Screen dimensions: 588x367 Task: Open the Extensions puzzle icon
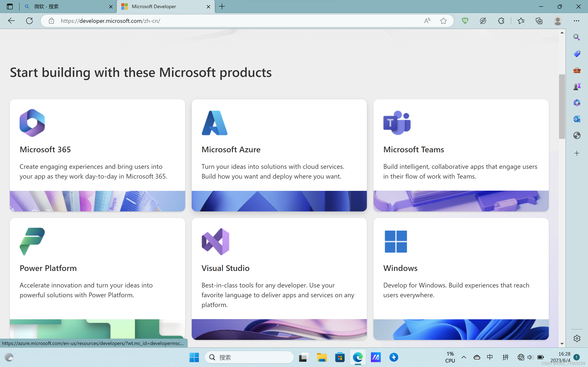(x=501, y=21)
